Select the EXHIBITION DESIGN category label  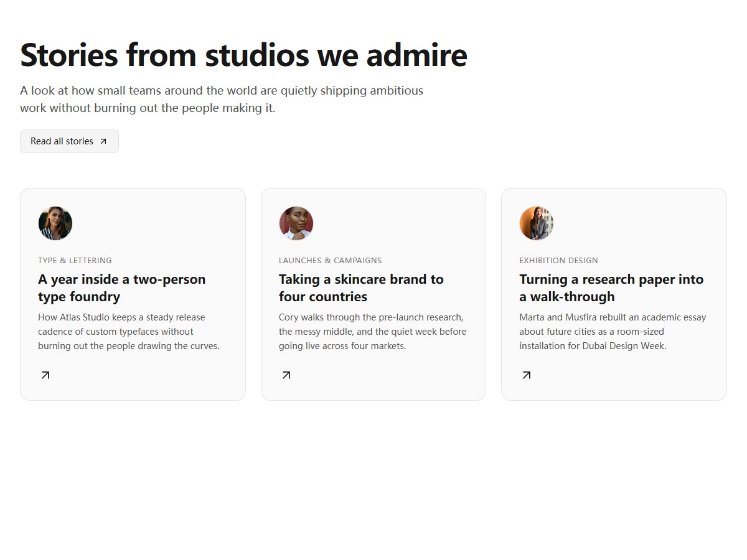(559, 261)
